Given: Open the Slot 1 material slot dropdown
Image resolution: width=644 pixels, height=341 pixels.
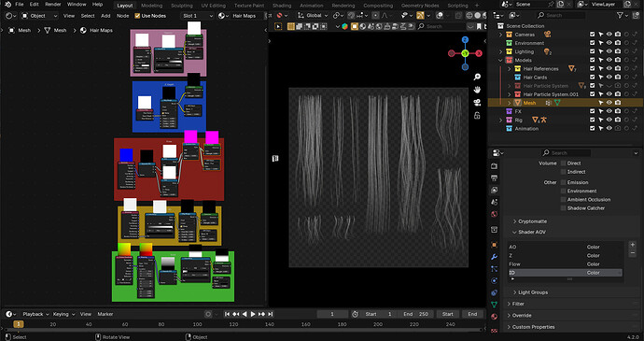Looking at the screenshot, I should click(x=198, y=16).
